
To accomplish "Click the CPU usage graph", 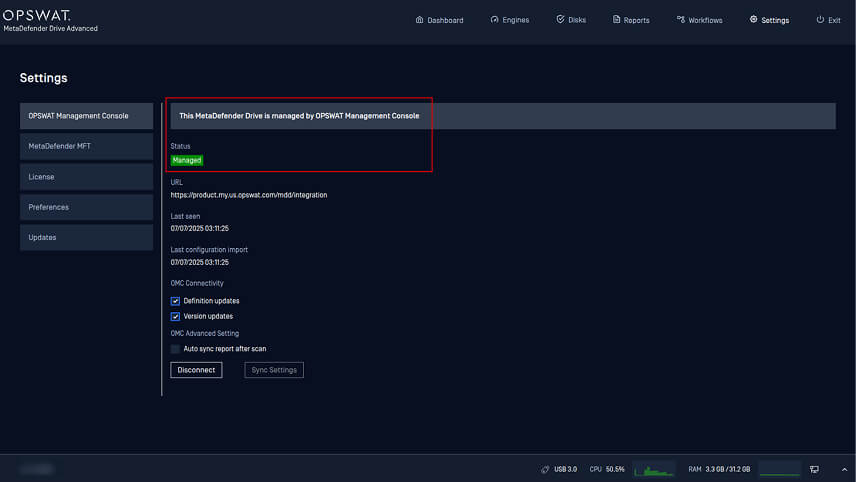I will [x=654, y=469].
